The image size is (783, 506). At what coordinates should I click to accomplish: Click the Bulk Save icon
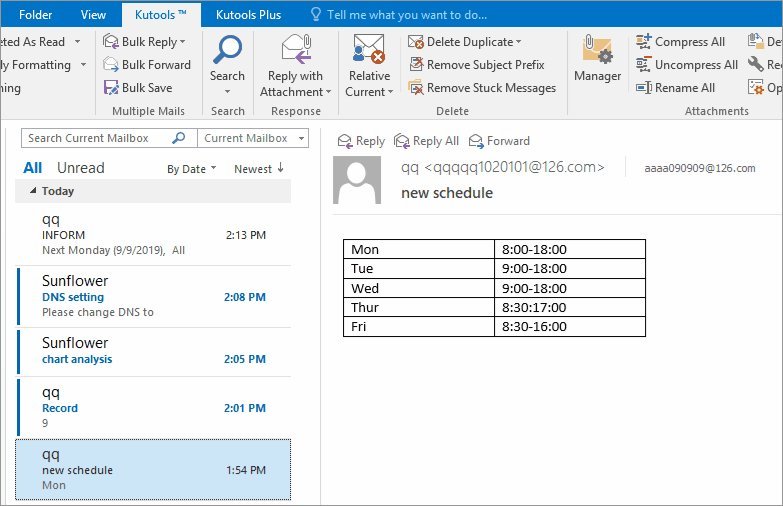[x=110, y=87]
